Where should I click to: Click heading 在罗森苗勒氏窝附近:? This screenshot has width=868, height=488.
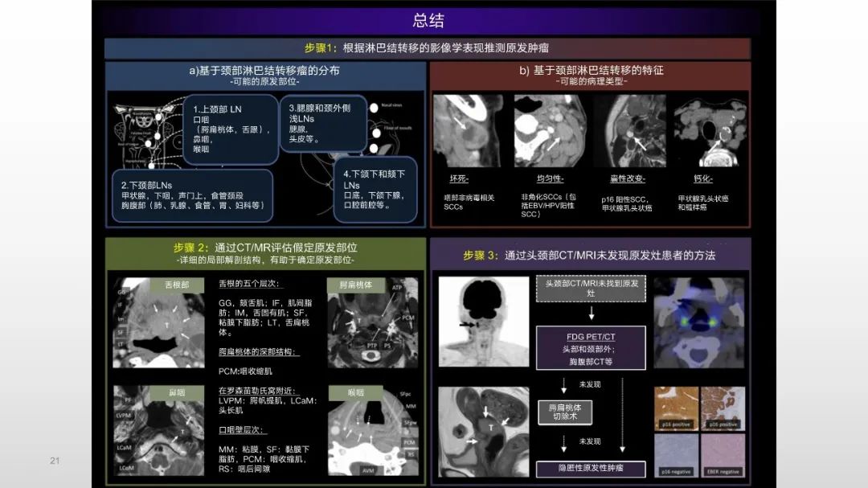click(260, 391)
